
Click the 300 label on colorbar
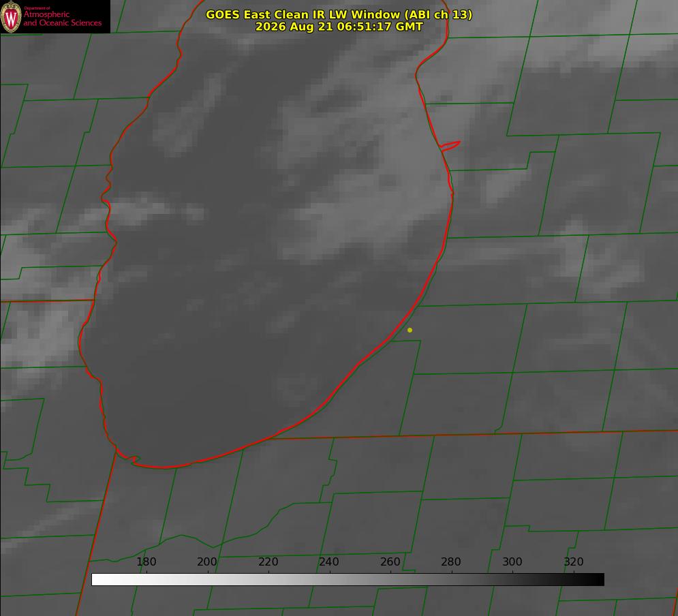click(x=512, y=561)
